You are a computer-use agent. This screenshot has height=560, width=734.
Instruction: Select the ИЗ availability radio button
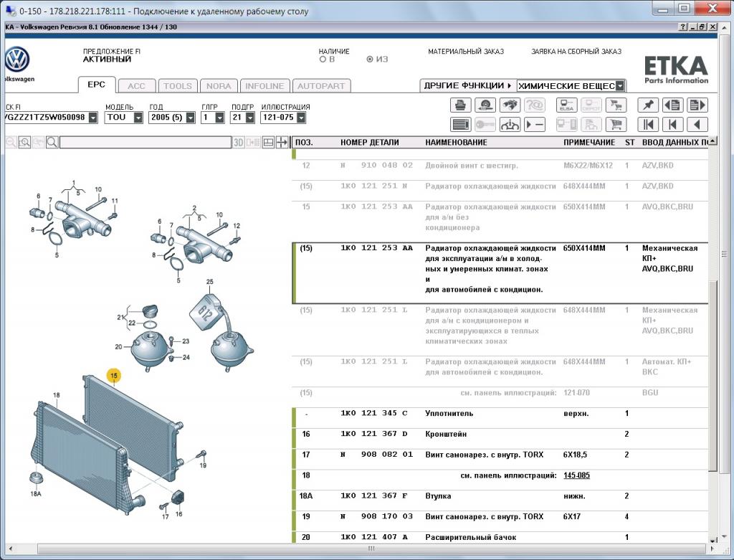pyautogui.click(x=370, y=60)
